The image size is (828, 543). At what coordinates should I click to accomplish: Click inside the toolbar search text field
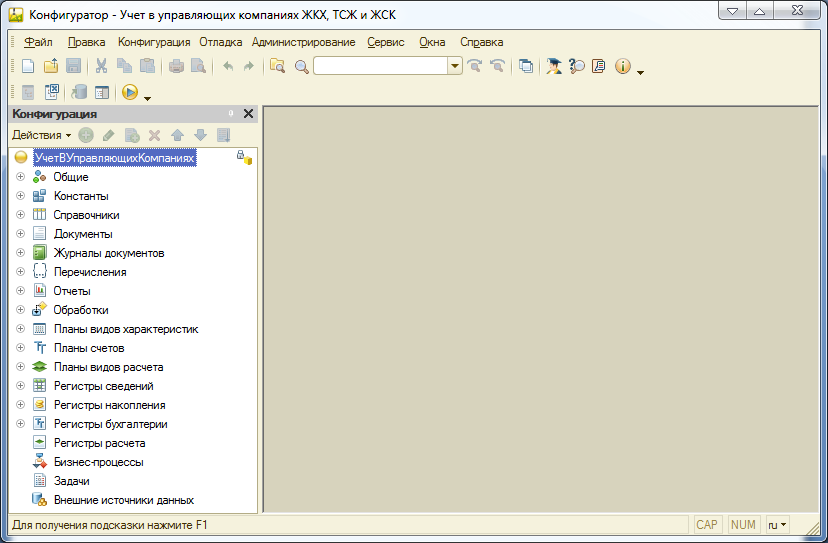(x=381, y=66)
